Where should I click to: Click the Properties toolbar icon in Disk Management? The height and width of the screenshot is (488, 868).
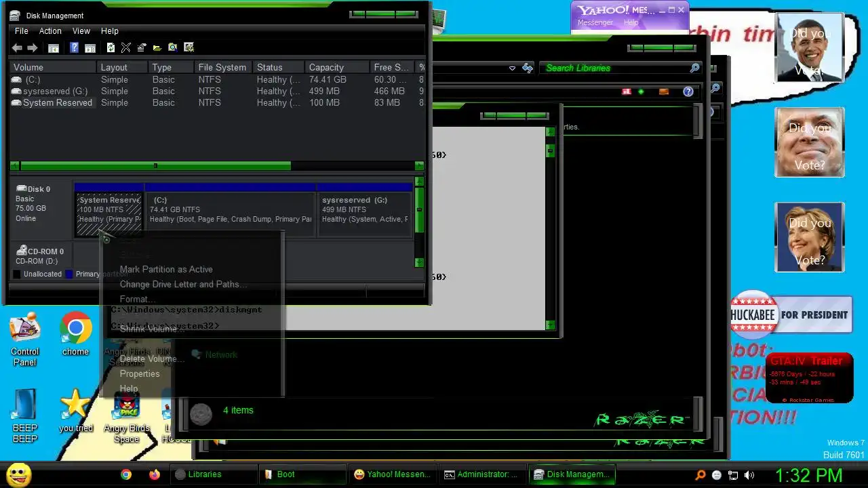coord(142,47)
